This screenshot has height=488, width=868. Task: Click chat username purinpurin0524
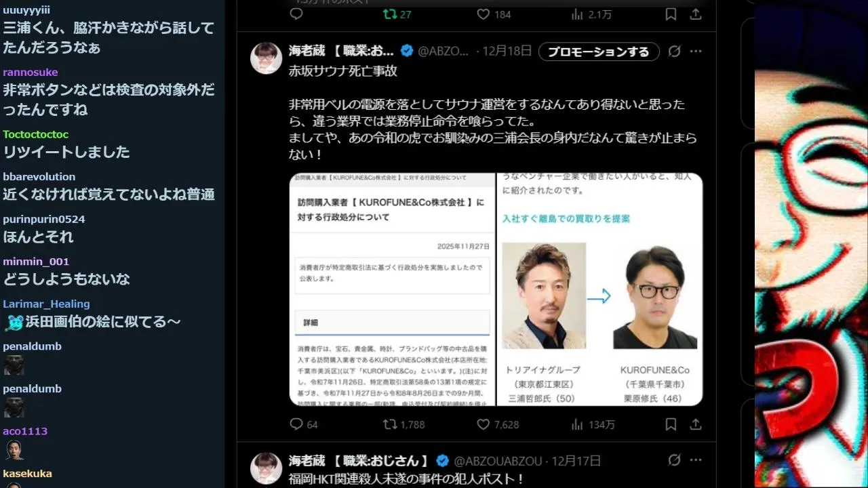(44, 219)
